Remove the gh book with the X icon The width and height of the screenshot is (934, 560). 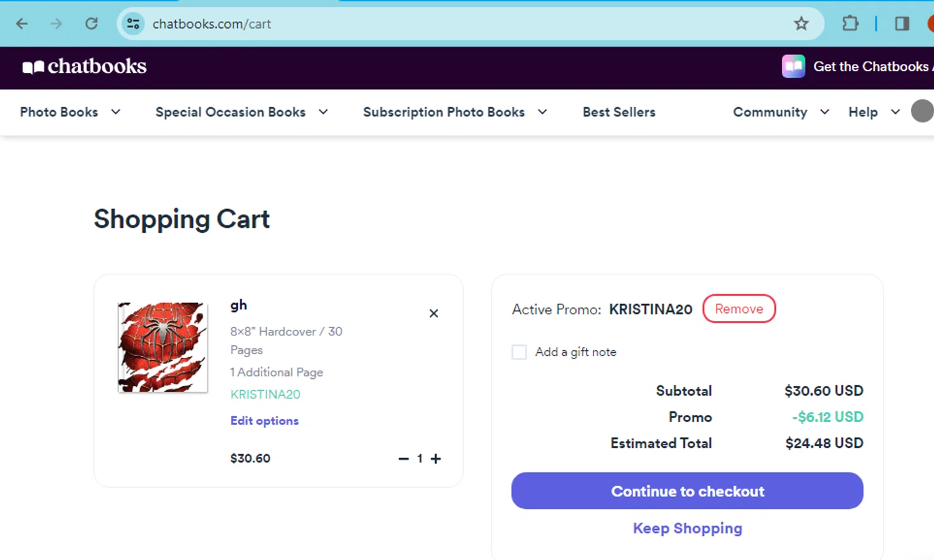pyautogui.click(x=434, y=314)
